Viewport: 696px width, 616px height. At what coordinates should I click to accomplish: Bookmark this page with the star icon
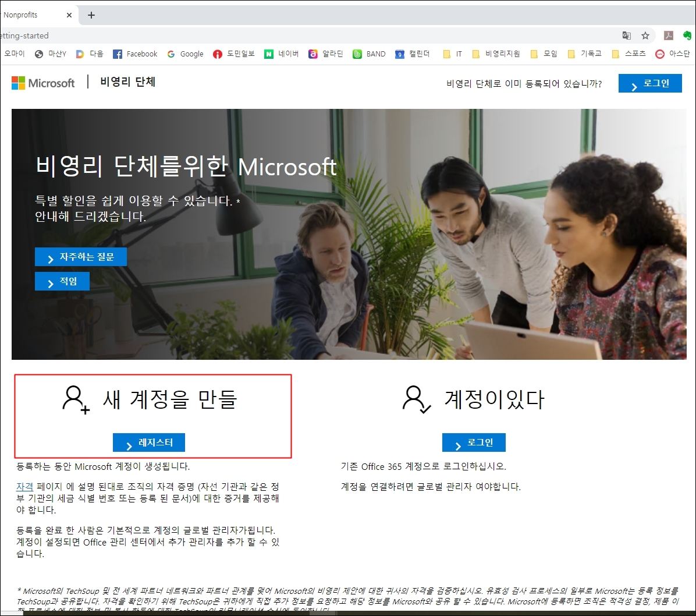coord(645,36)
